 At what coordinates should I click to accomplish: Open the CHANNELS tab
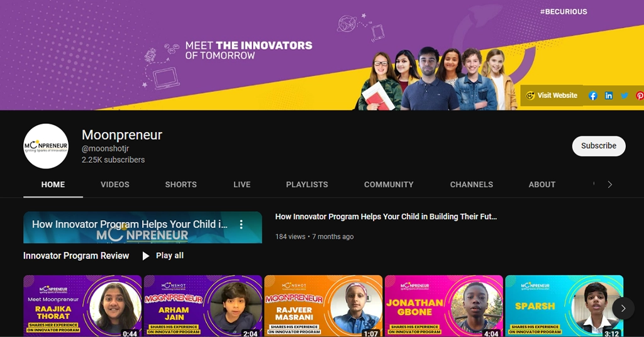(x=472, y=185)
